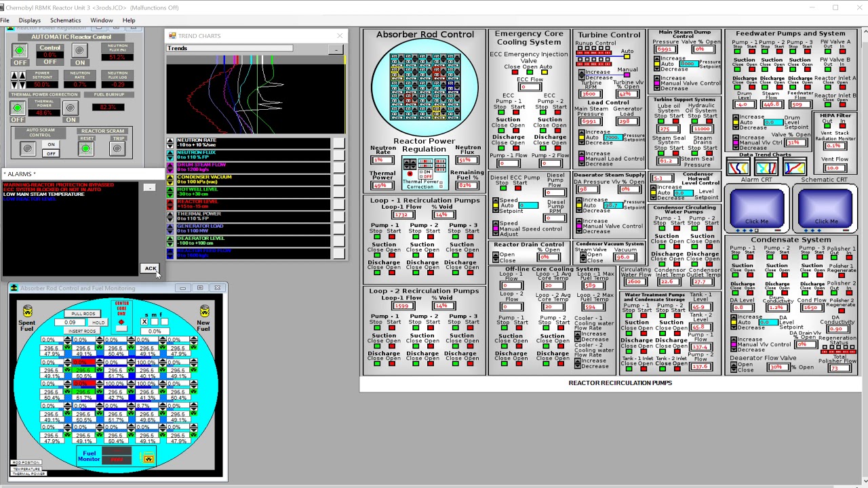Turn automatic reactor control OFF indicator
Image resolution: width=868 pixels, height=488 pixels.
point(20,51)
